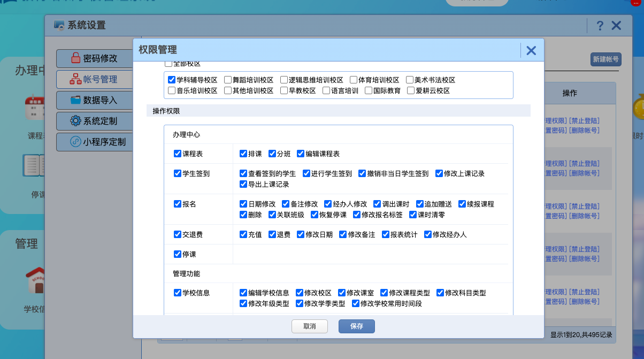Uncheck the 学科辅导校区 campus checkbox

tap(172, 80)
